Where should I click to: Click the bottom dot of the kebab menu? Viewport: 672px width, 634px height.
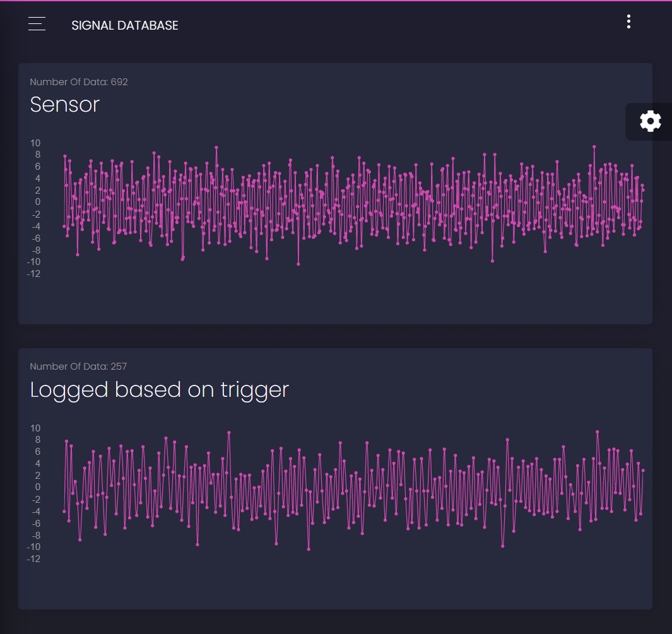click(628, 26)
